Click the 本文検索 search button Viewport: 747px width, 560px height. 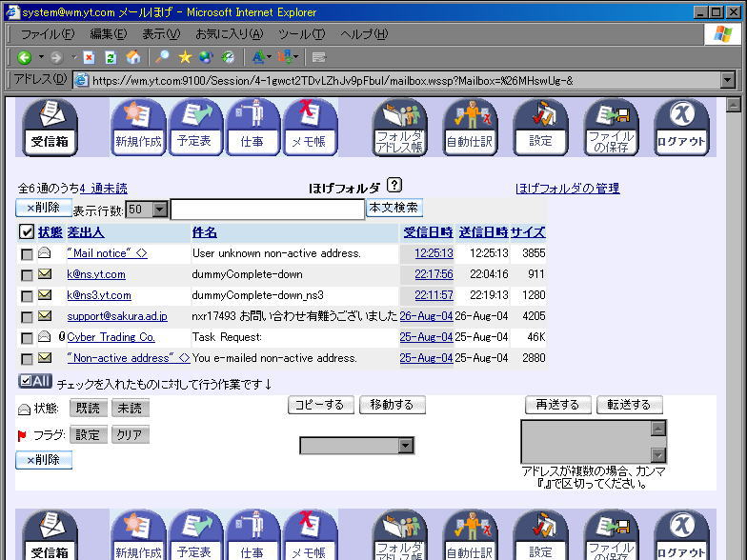pos(393,208)
